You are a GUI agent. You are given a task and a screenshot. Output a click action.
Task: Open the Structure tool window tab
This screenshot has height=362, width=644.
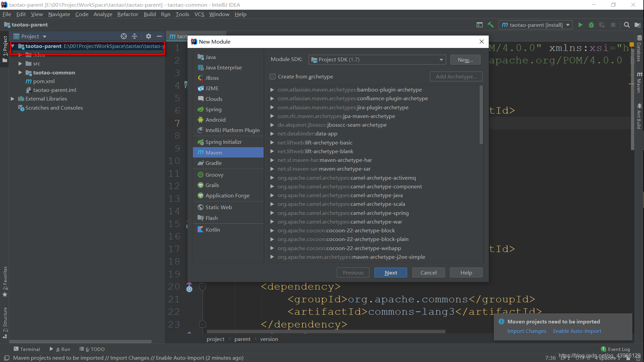pos(5,322)
